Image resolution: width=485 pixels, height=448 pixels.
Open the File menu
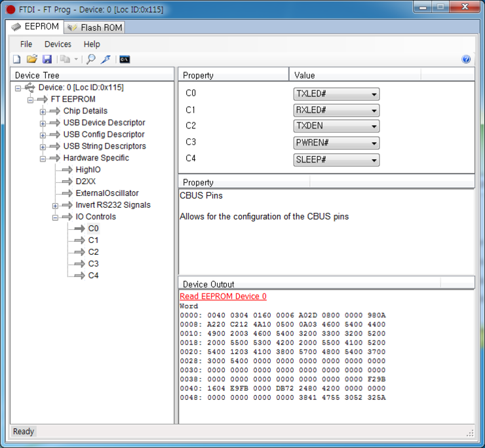point(26,44)
